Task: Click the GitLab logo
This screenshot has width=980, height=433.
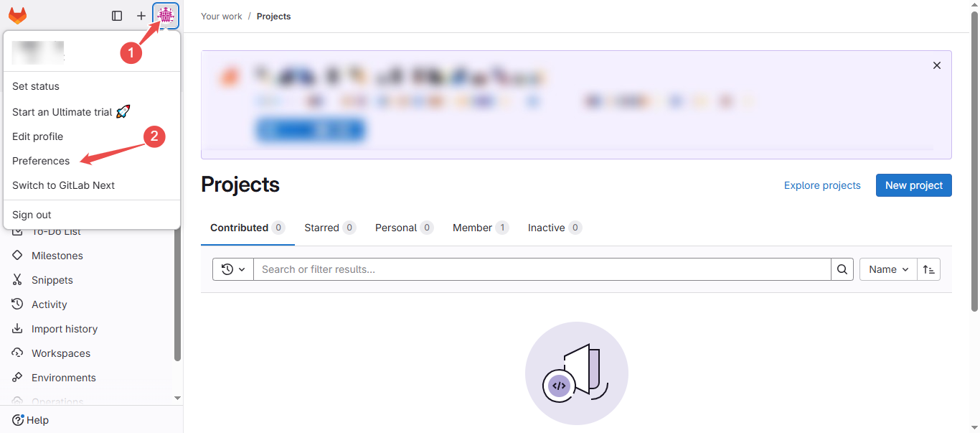Action: [17, 15]
